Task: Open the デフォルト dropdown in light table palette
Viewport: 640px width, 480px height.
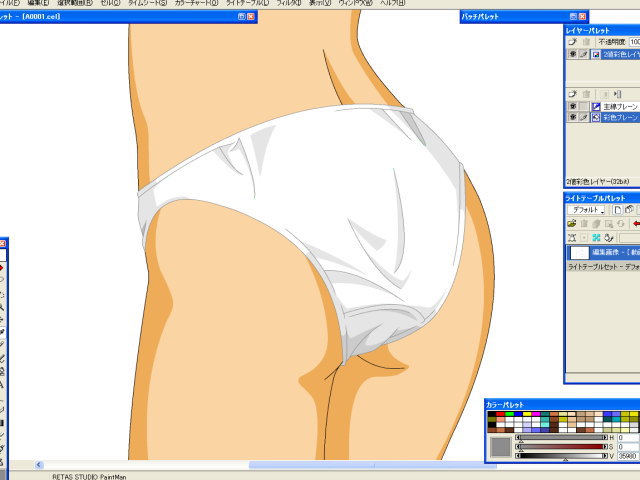Action: point(590,210)
